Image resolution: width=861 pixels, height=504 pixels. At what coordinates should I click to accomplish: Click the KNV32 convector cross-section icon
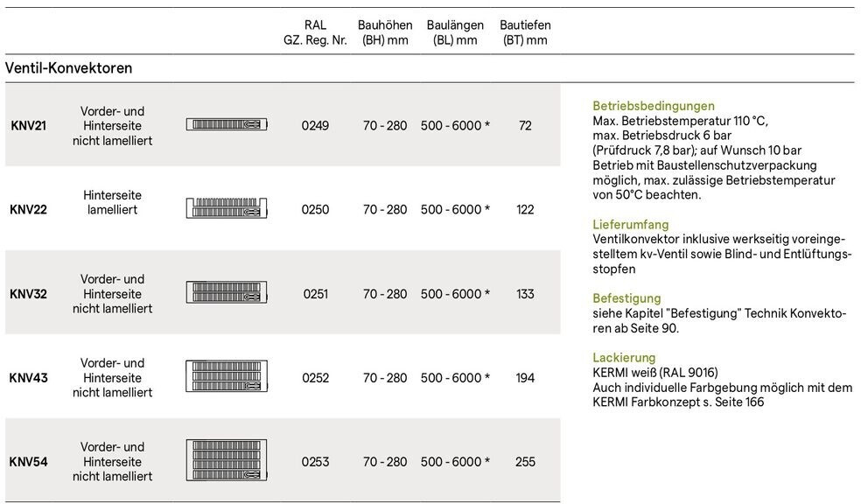(x=227, y=292)
